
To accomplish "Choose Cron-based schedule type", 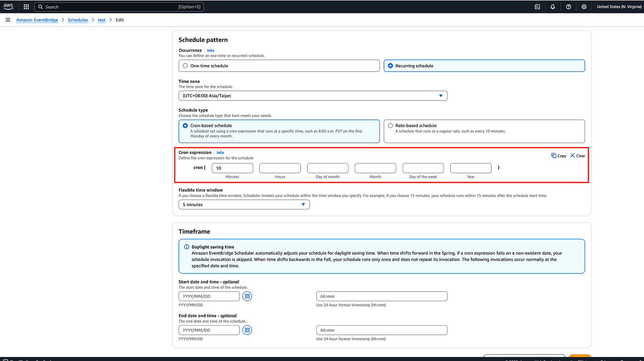I will 279,131.
